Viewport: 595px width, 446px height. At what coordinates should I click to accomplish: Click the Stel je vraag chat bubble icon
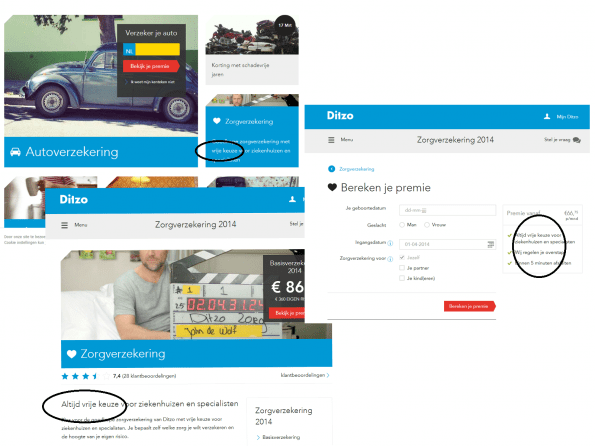577,140
